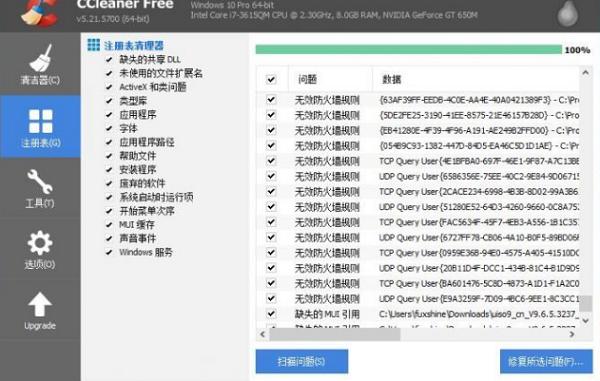Toggle 声音事件 option
600x381 pixels.
click(x=109, y=239)
